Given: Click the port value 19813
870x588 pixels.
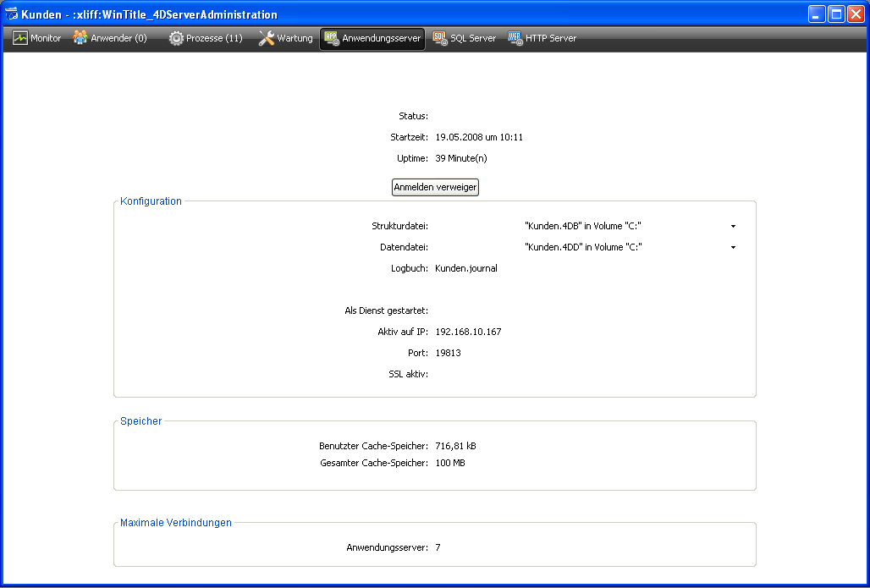Looking at the screenshot, I should [x=448, y=353].
